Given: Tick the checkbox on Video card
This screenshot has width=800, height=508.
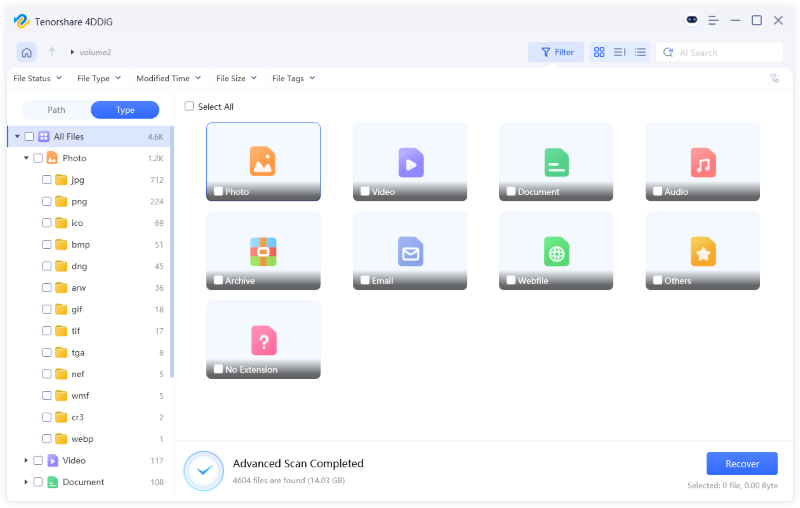Looking at the screenshot, I should [x=365, y=191].
